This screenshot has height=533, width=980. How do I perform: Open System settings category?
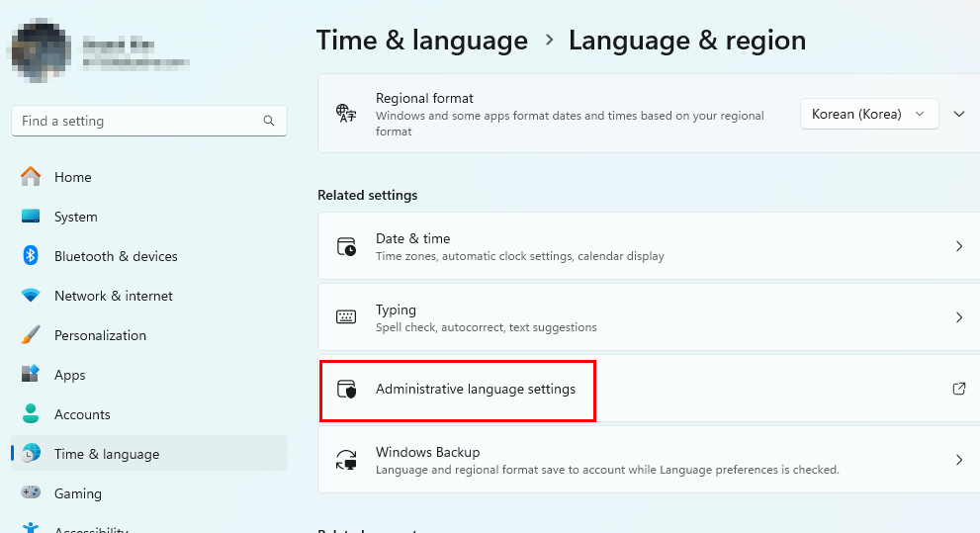[148, 217]
